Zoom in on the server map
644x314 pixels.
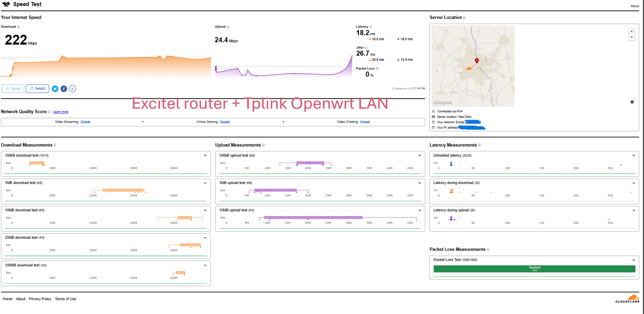click(x=632, y=31)
